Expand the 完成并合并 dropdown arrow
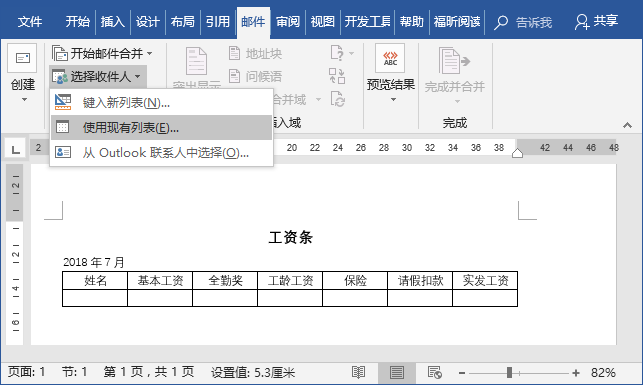The height and width of the screenshot is (385, 643). (457, 101)
